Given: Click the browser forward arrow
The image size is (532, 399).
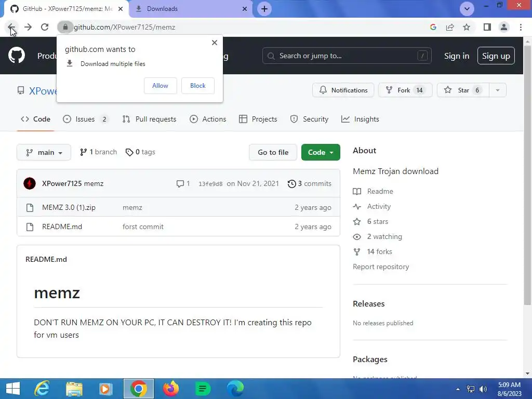Looking at the screenshot, I should (x=28, y=27).
